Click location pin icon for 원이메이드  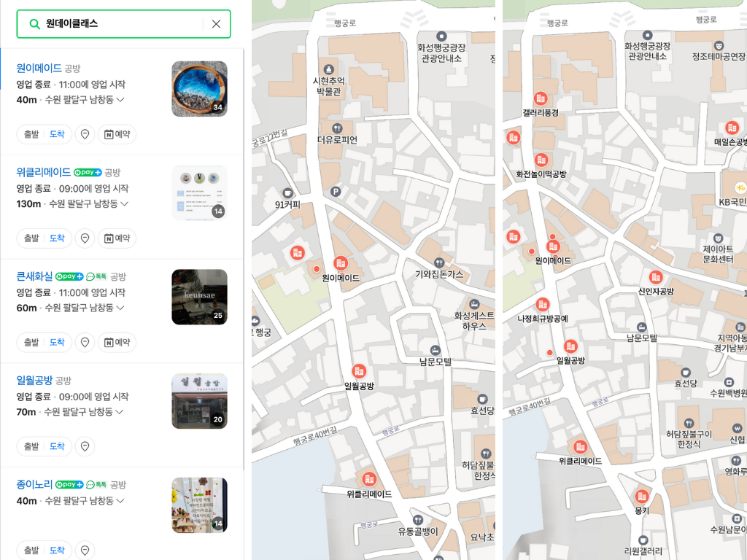coord(85,134)
